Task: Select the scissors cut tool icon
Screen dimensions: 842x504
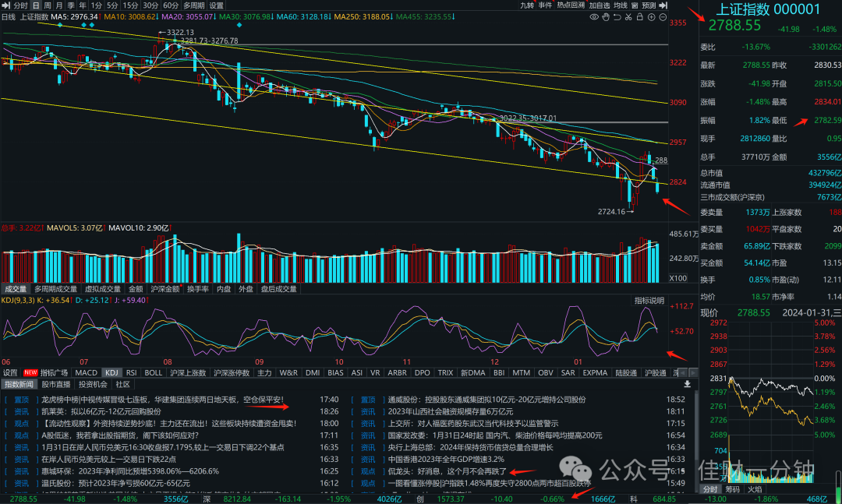Action: coord(628,17)
